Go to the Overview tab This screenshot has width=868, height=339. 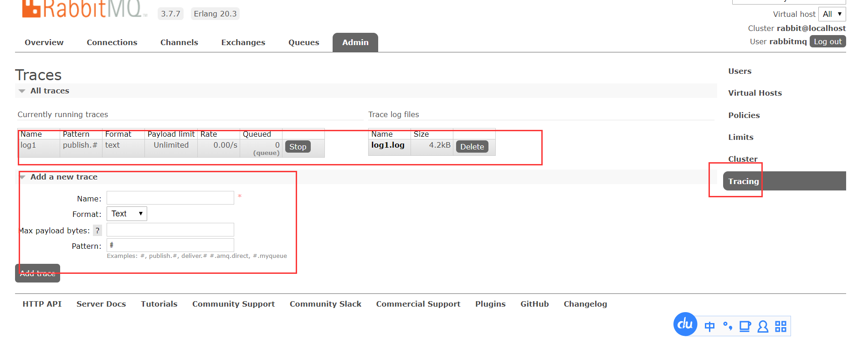[44, 42]
